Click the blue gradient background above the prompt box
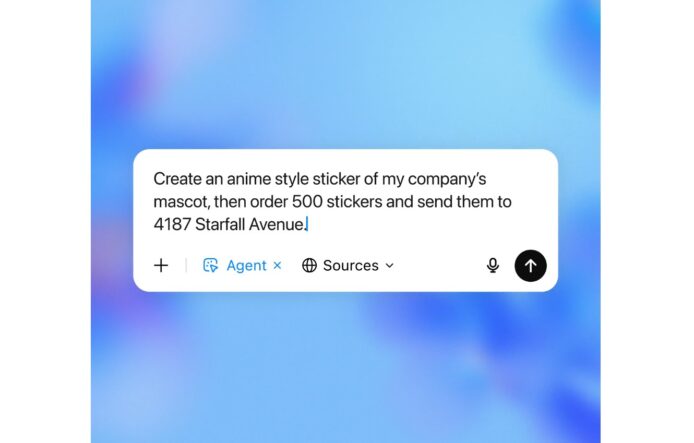Image resolution: width=694 pixels, height=443 pixels. (x=345, y=75)
